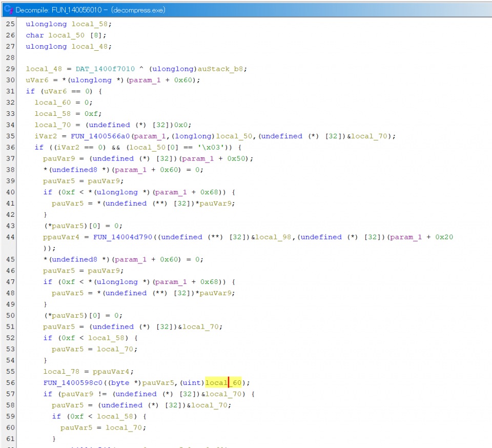The height and width of the screenshot is (448, 492).
Task: Click line number 43 in the gutter
Action: 10,226
